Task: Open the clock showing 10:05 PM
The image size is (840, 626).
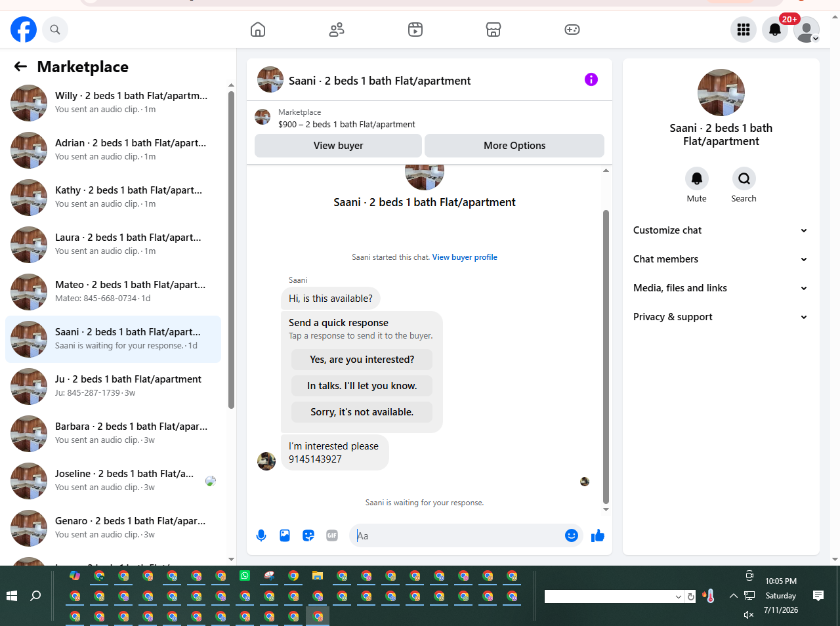Action: (781, 581)
